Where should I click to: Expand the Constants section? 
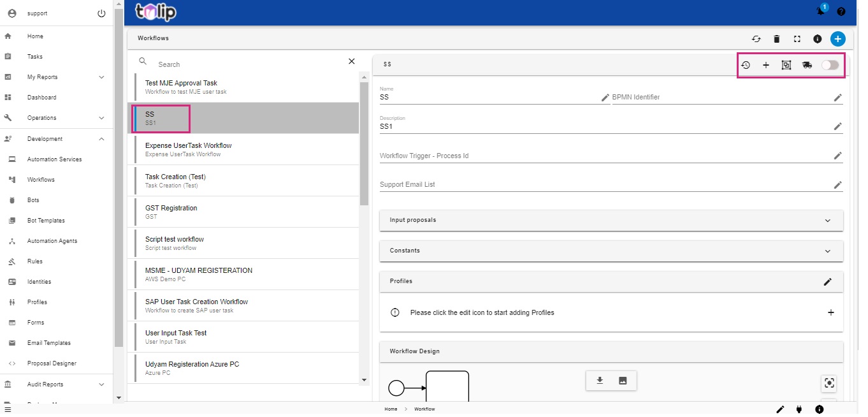coord(611,251)
